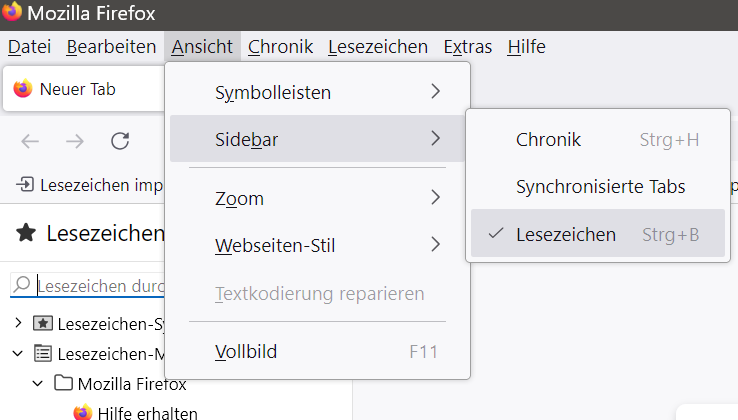This screenshot has width=738, height=420.
Task: Click the forward navigation arrow
Action: click(75, 141)
